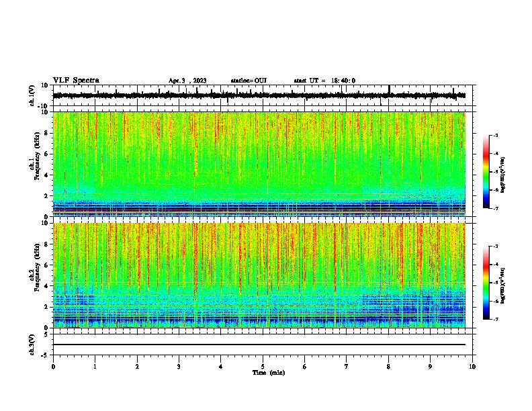Click the time axis tick label '3'
532x411 pixels.
pyautogui.click(x=179, y=367)
